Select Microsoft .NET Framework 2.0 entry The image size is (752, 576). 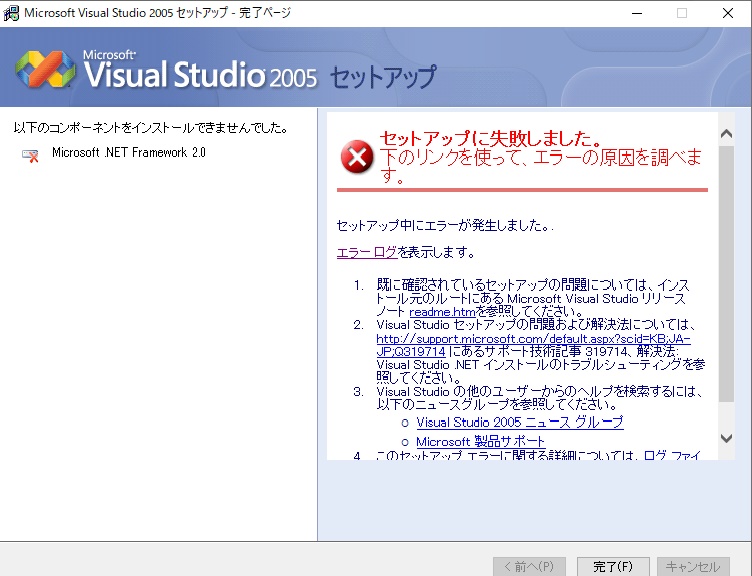click(x=129, y=153)
